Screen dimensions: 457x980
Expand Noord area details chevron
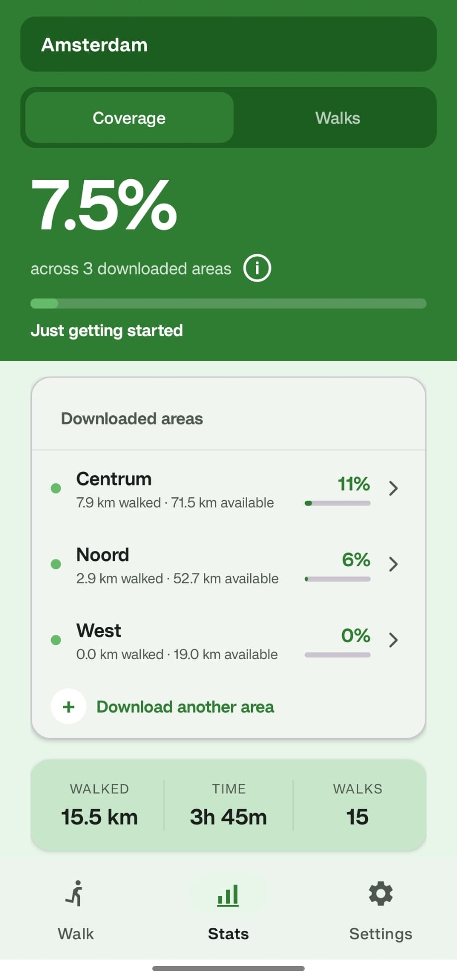[x=393, y=564]
